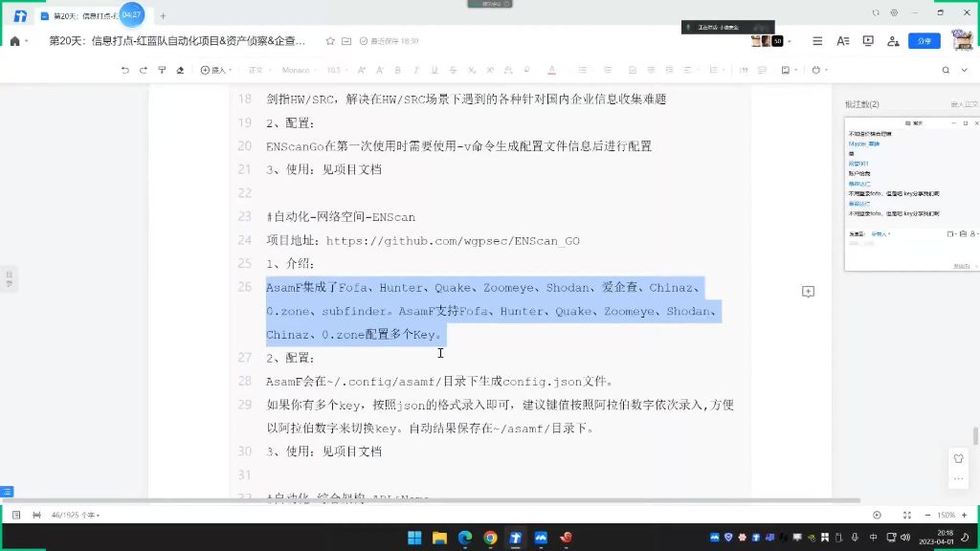The image size is (980, 551).
Task: Toggle superscript formatting
Action: pyautogui.click(x=490, y=70)
